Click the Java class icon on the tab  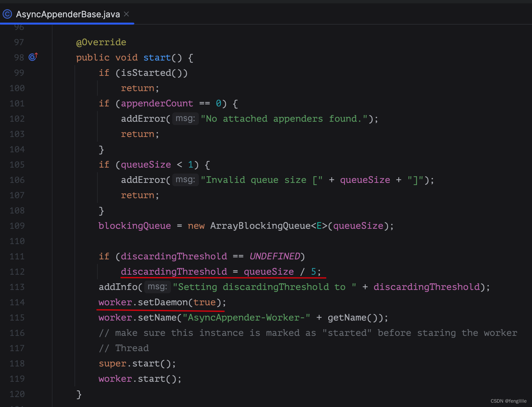[7, 14]
